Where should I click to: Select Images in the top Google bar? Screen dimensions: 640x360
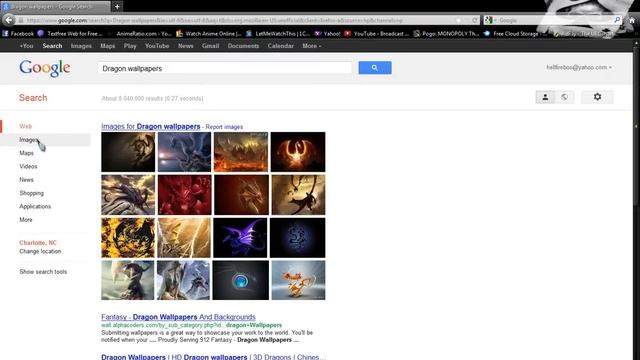(x=81, y=46)
